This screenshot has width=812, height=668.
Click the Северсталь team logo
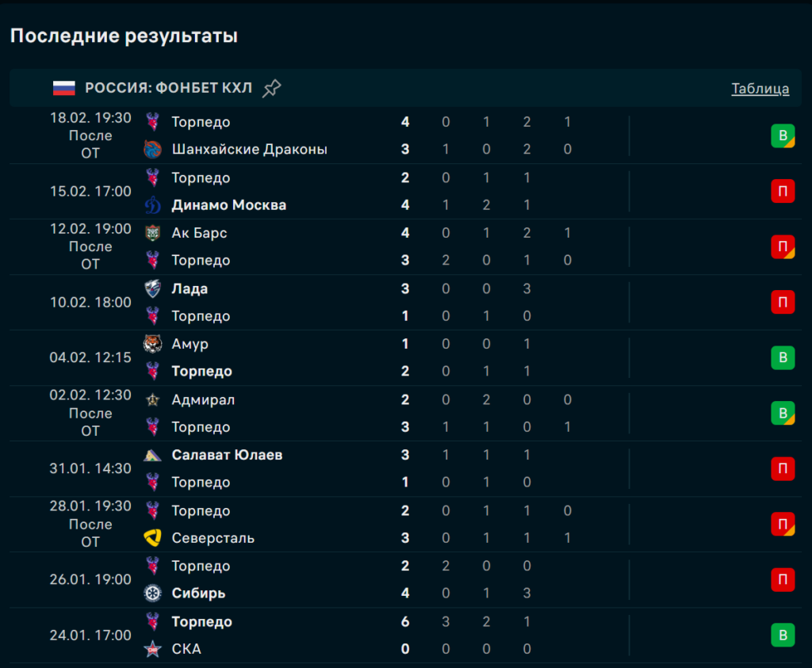153,538
